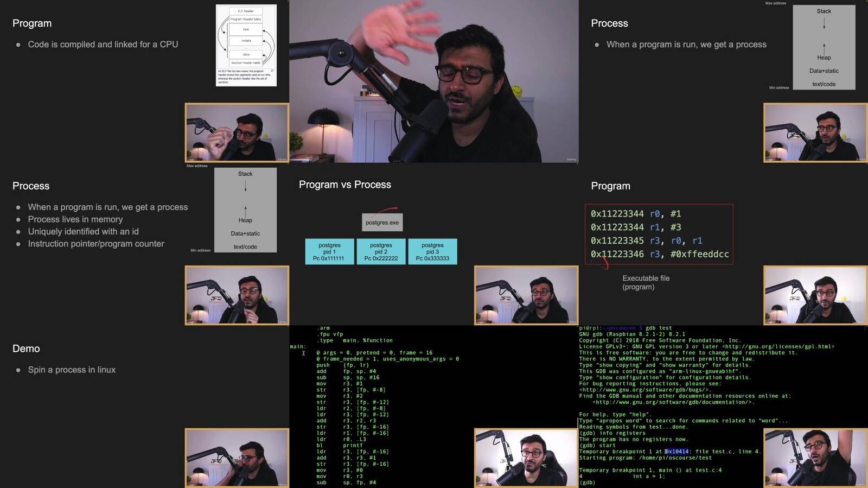
Task: Click "Reading symbols from test...done." line
Action: pyautogui.click(x=633, y=427)
